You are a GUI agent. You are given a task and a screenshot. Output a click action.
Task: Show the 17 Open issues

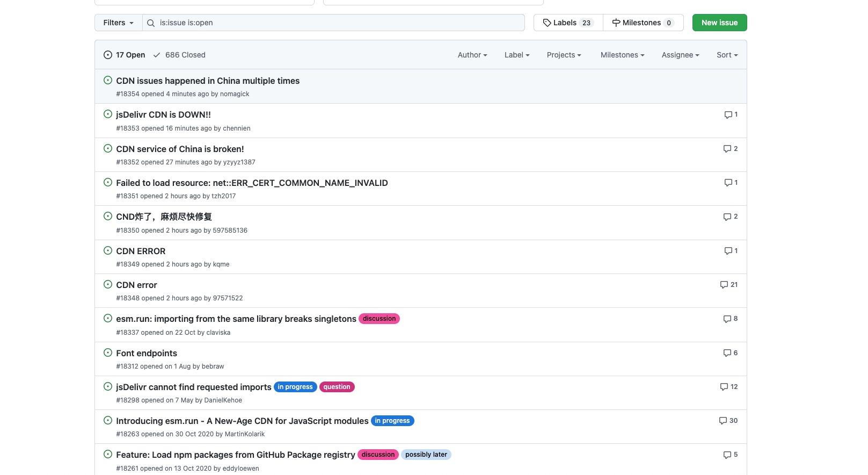click(125, 55)
